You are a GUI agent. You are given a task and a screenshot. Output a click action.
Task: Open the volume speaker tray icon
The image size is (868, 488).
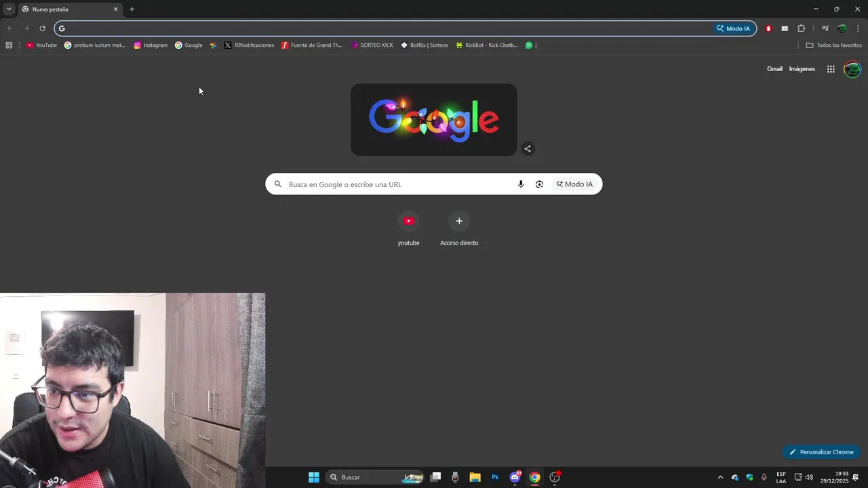pos(809,478)
